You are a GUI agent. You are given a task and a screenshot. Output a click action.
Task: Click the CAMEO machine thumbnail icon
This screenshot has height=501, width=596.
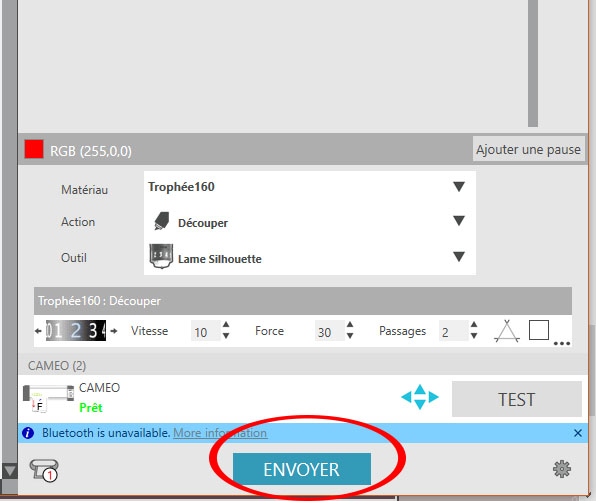48,398
